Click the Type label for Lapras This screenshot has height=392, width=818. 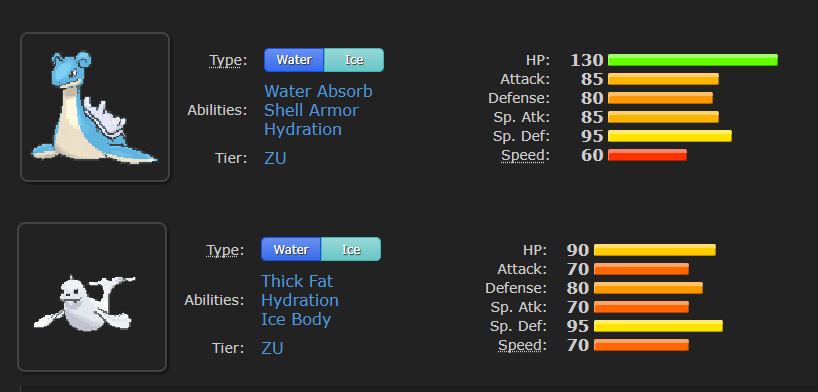pyautogui.click(x=228, y=60)
